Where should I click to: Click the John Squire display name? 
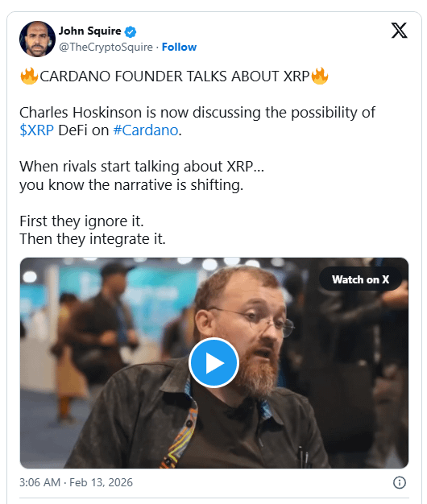tap(89, 31)
